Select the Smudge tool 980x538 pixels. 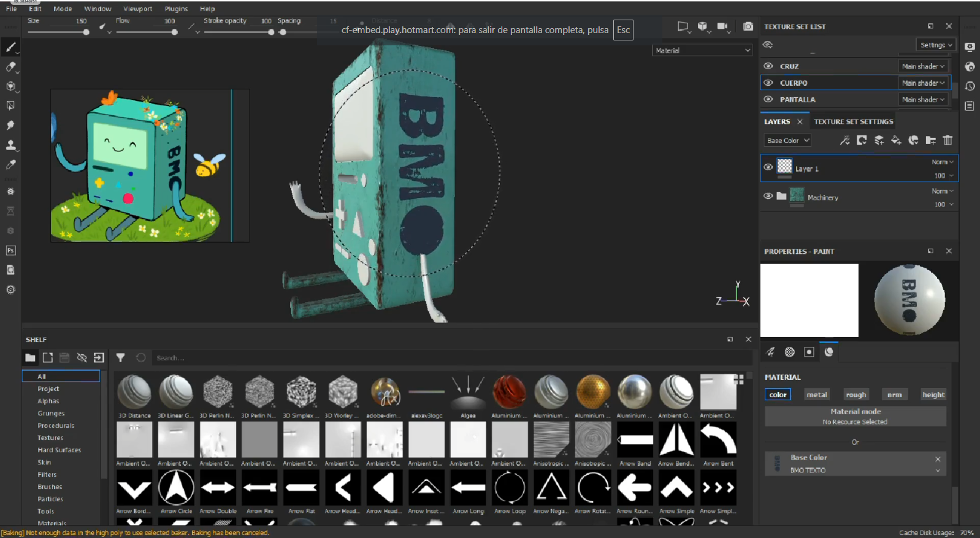[x=11, y=126]
